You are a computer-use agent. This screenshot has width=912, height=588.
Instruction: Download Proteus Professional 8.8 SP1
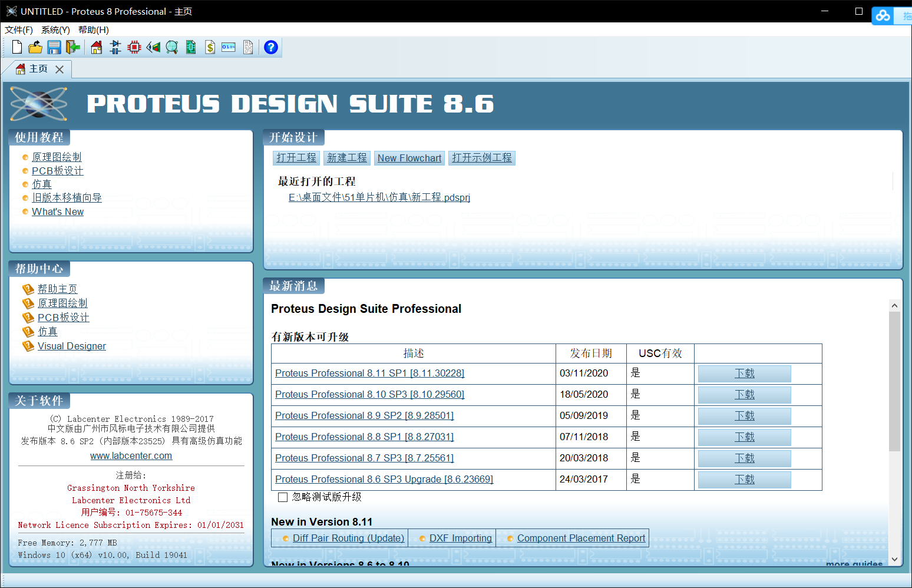745,437
